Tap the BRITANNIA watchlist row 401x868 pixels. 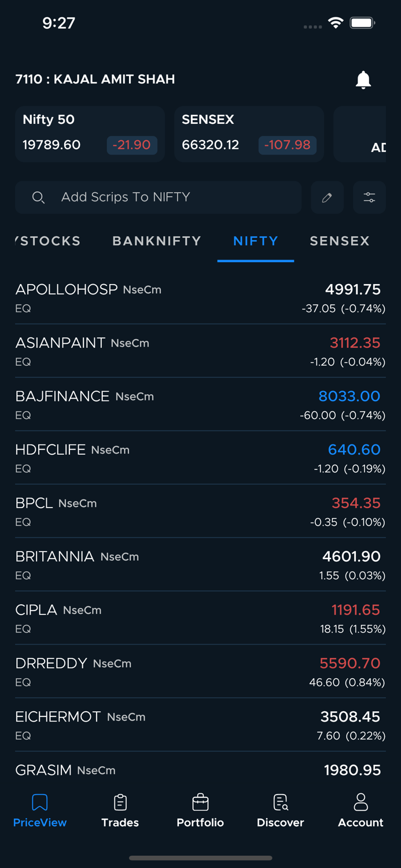tap(200, 565)
